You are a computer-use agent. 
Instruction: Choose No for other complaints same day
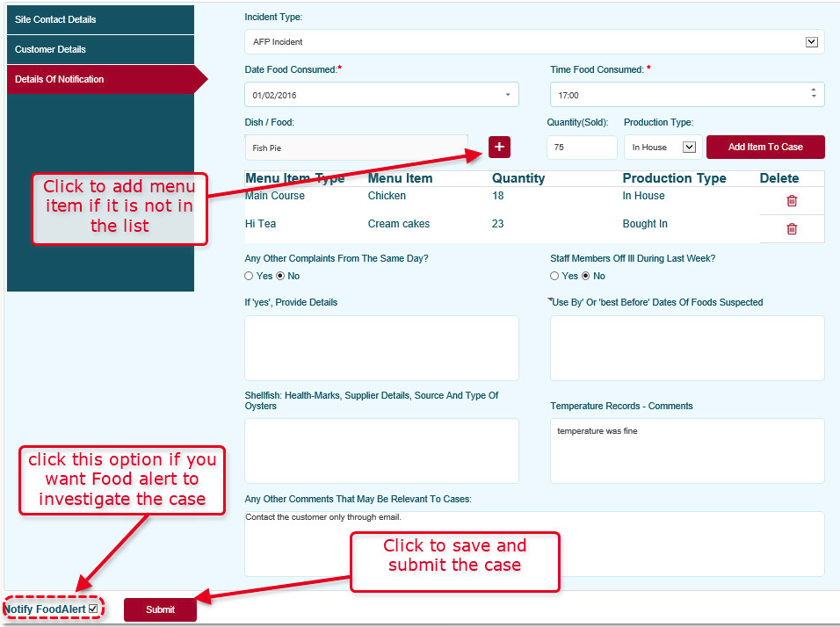coord(281,276)
